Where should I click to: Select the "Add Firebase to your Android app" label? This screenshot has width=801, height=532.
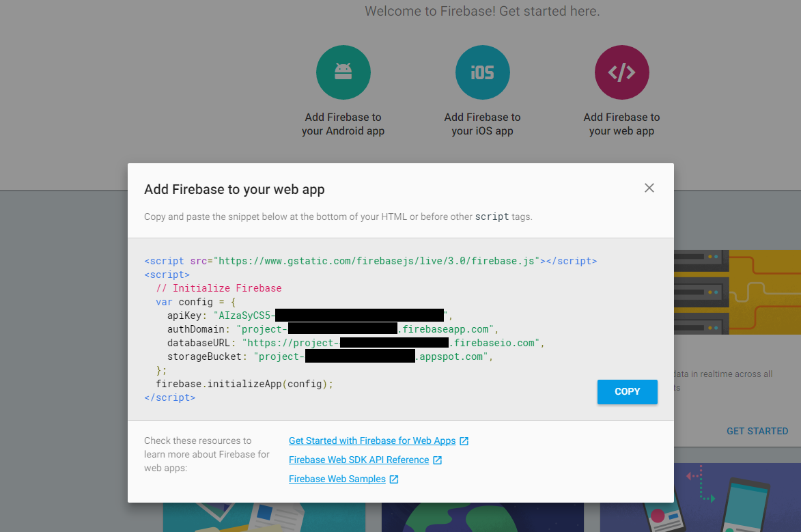(x=343, y=124)
